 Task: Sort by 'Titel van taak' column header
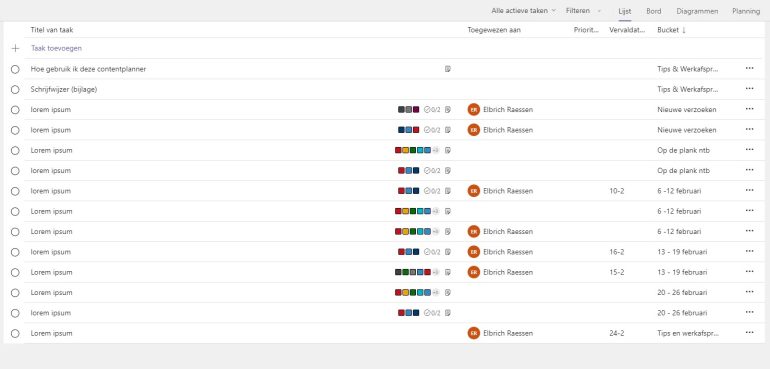point(52,30)
